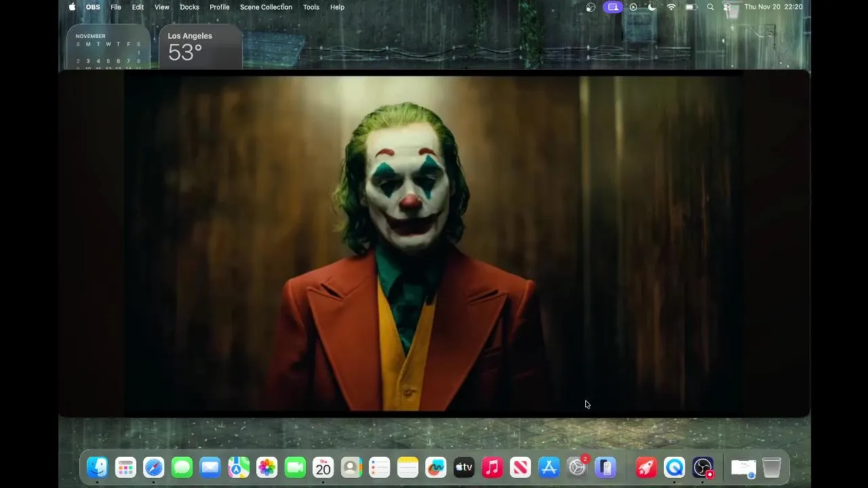Open System Settings from the dock

[x=577, y=467]
